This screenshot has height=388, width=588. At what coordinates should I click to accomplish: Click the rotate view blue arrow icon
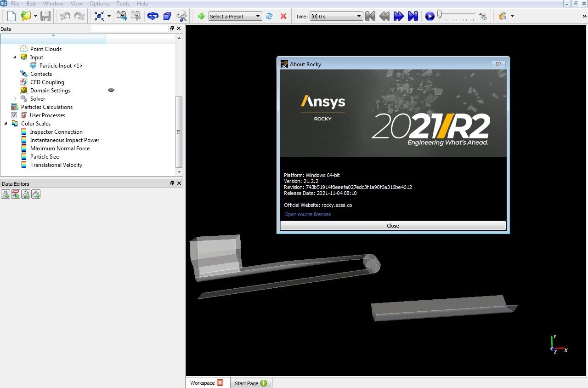click(x=153, y=16)
